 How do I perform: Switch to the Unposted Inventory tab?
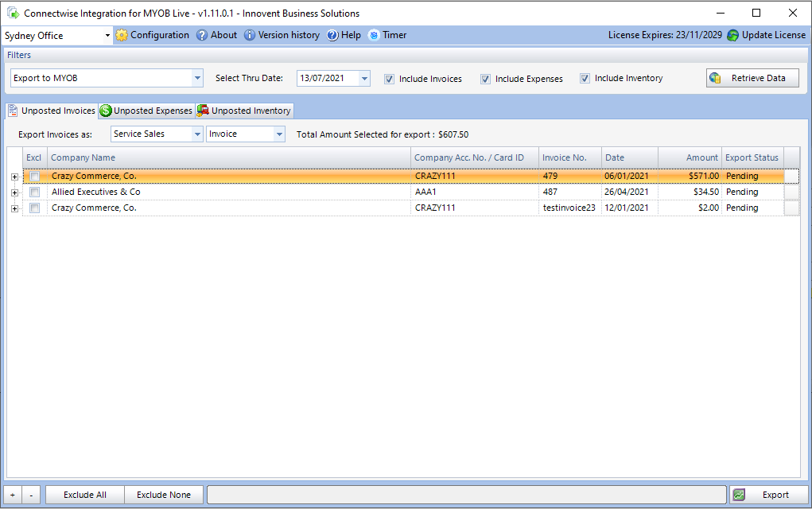[x=244, y=111]
